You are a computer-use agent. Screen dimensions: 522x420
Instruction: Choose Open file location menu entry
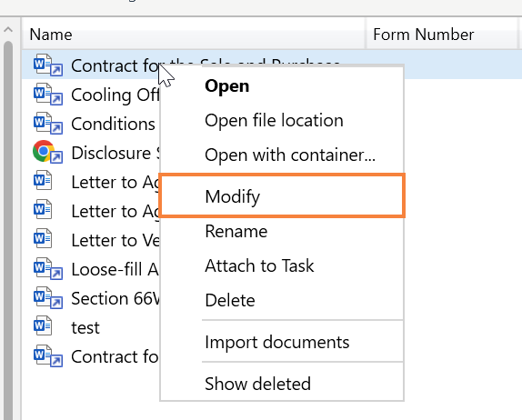click(x=274, y=121)
